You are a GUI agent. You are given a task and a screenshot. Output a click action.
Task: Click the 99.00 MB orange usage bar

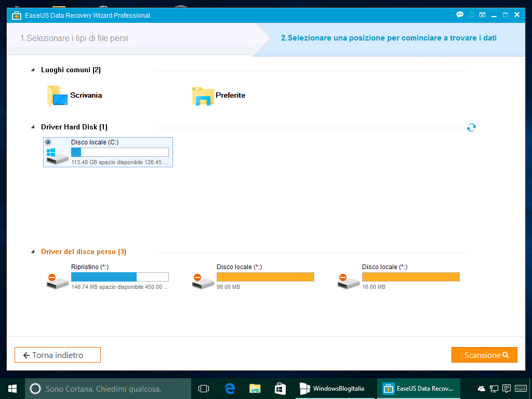265,277
